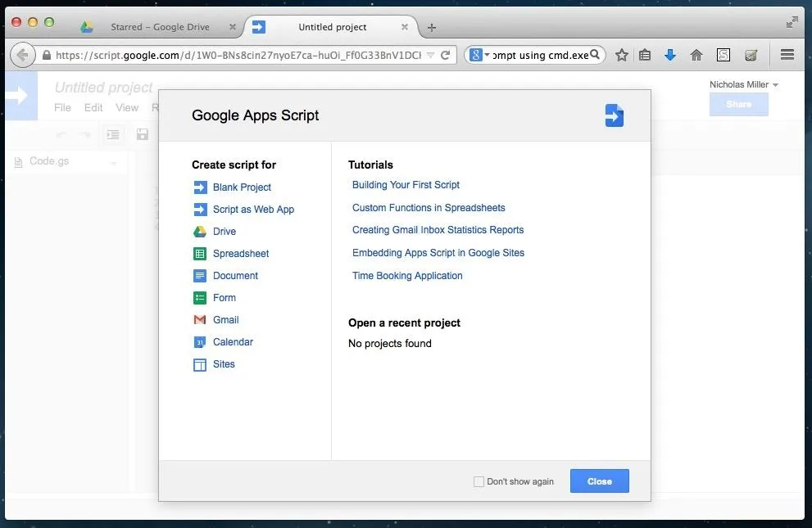Click the Sites layout icon
Screen dimensions: 812x528
pos(200,364)
